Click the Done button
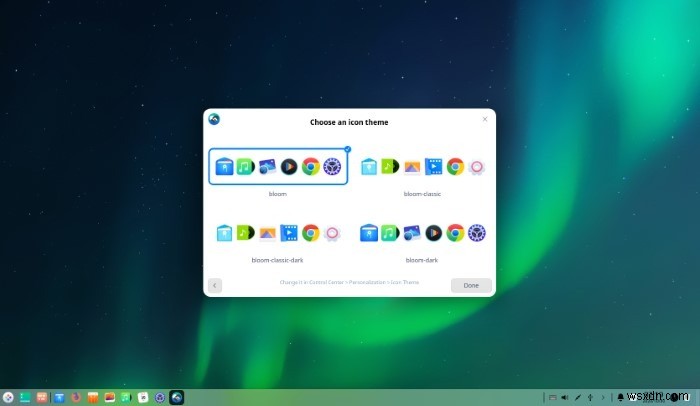Viewport: 700px width, 406px height. click(x=471, y=285)
